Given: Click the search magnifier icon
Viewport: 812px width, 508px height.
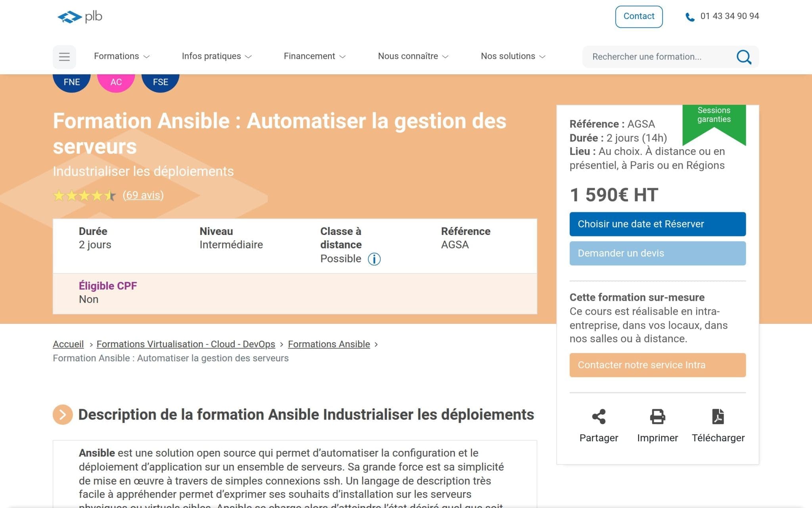Looking at the screenshot, I should pos(744,57).
